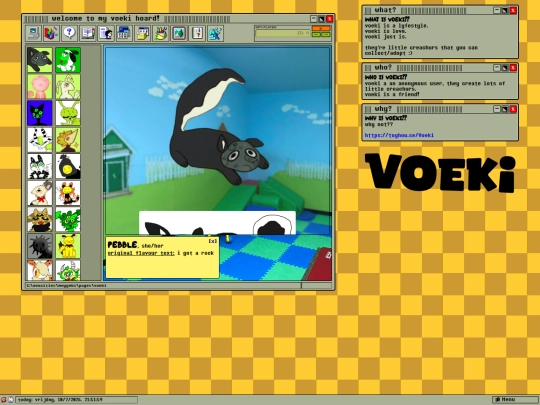
Task: Click the document with character toolbar icon
Action: click(x=106, y=33)
